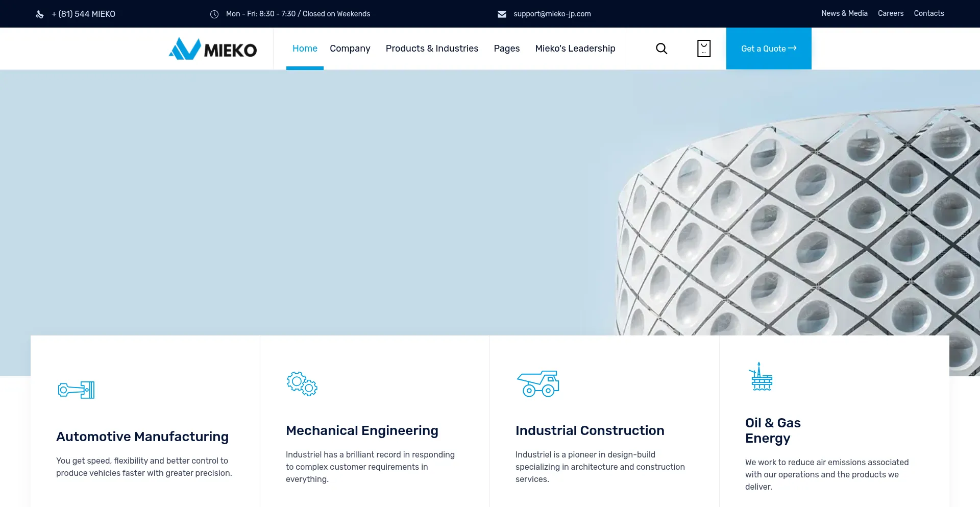Open the Contacts link
Viewport: 980px width, 507px height.
pyautogui.click(x=928, y=13)
